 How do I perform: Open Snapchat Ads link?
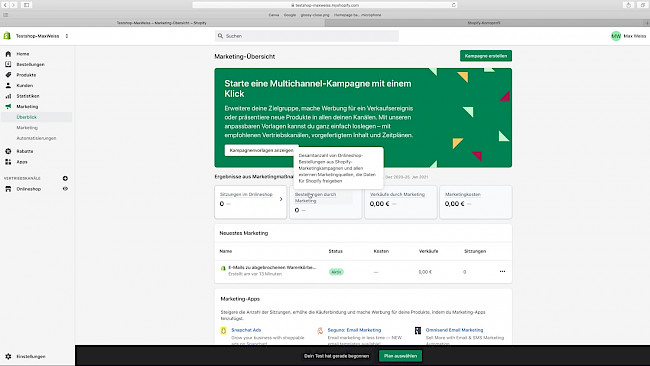click(x=246, y=330)
